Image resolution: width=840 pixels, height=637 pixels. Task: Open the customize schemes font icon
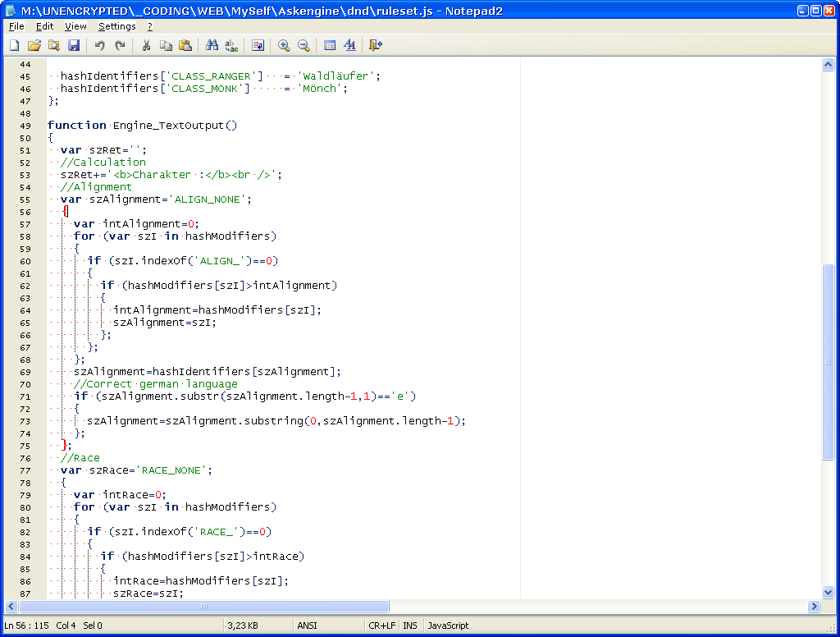coord(349,46)
